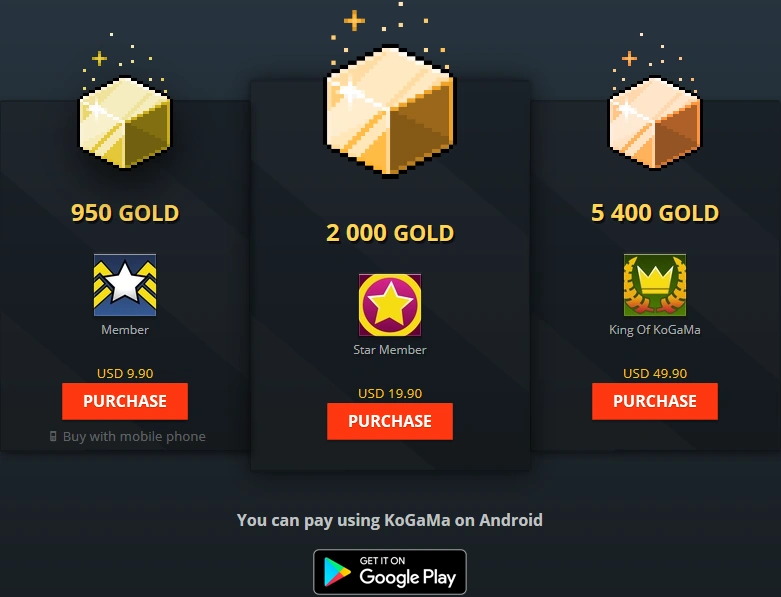The height and width of the screenshot is (597, 781).
Task: Click the 5 400 Gold orange cube icon
Action: coord(654,122)
